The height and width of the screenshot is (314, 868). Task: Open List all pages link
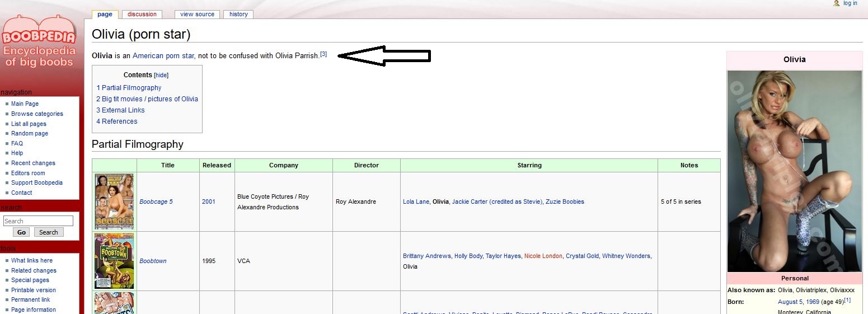[x=29, y=124]
